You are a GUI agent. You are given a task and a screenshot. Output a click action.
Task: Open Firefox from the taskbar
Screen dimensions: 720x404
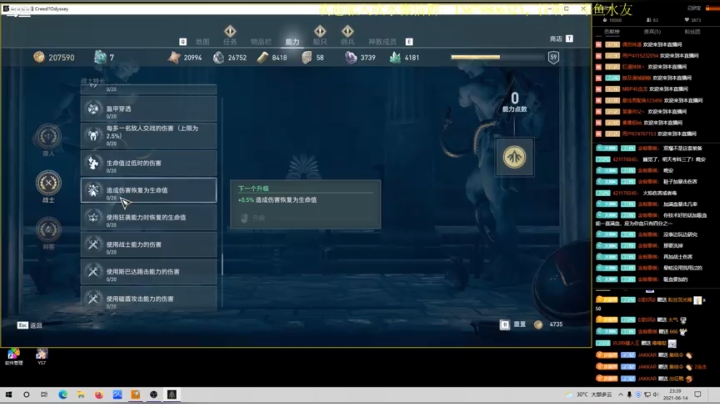point(99,394)
